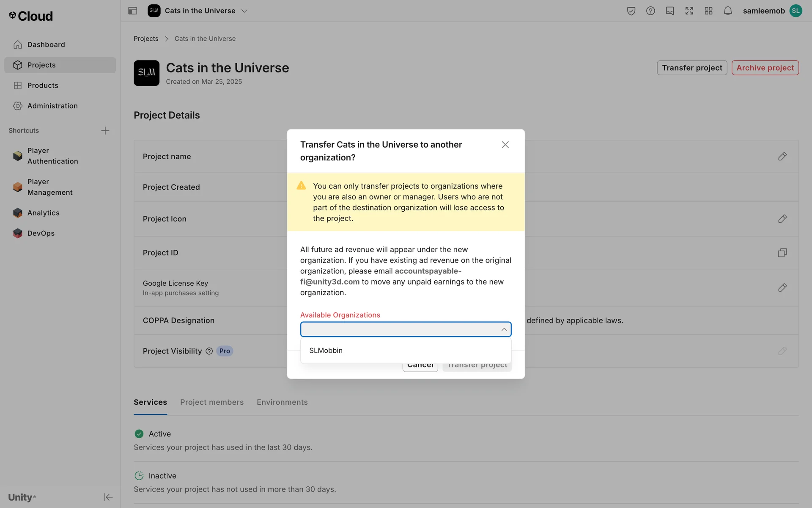Open the help question mark icon
Screen dimensions: 812x508
click(x=650, y=11)
